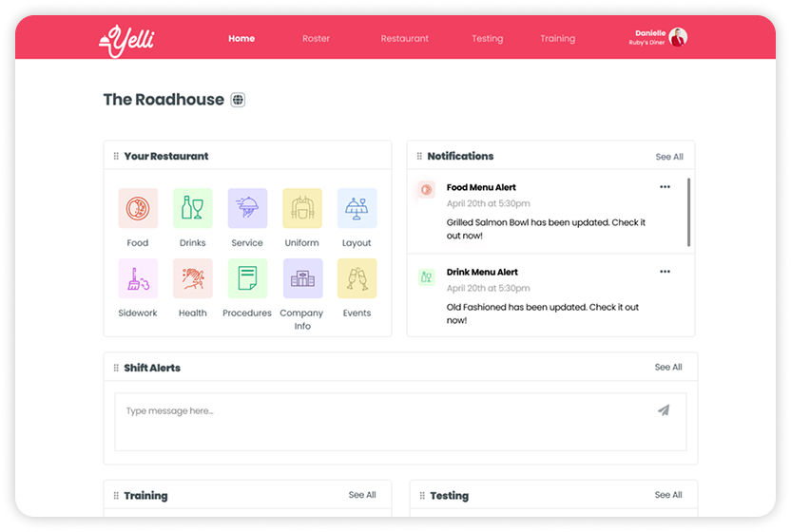Open the Uniform category icon
The height and width of the screenshot is (532, 791).
(x=302, y=208)
